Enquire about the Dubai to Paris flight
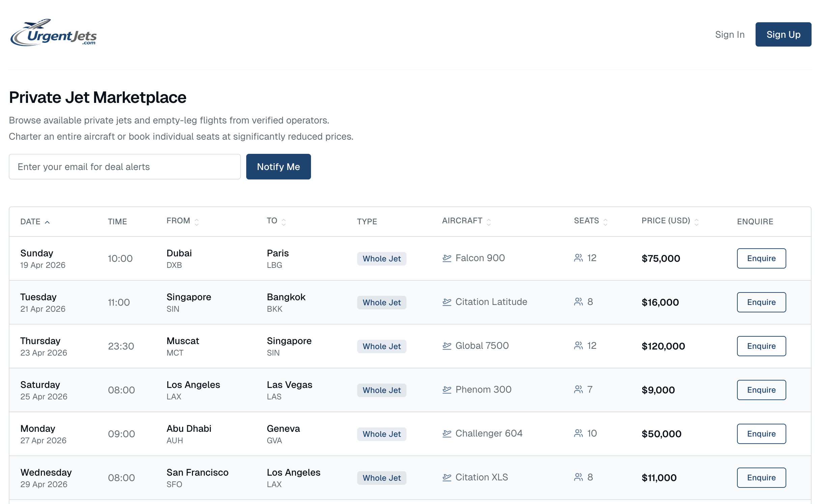 tap(761, 258)
